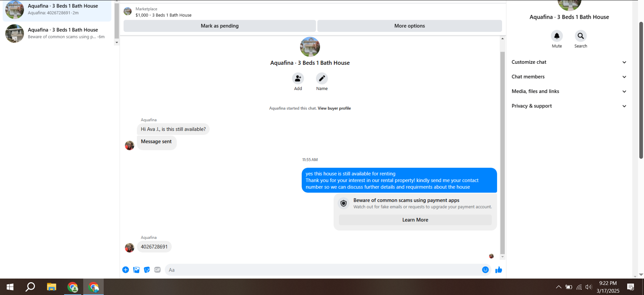Click the "Beware of common scams using payment apps" heading
The width and height of the screenshot is (644, 295).
(406, 200)
